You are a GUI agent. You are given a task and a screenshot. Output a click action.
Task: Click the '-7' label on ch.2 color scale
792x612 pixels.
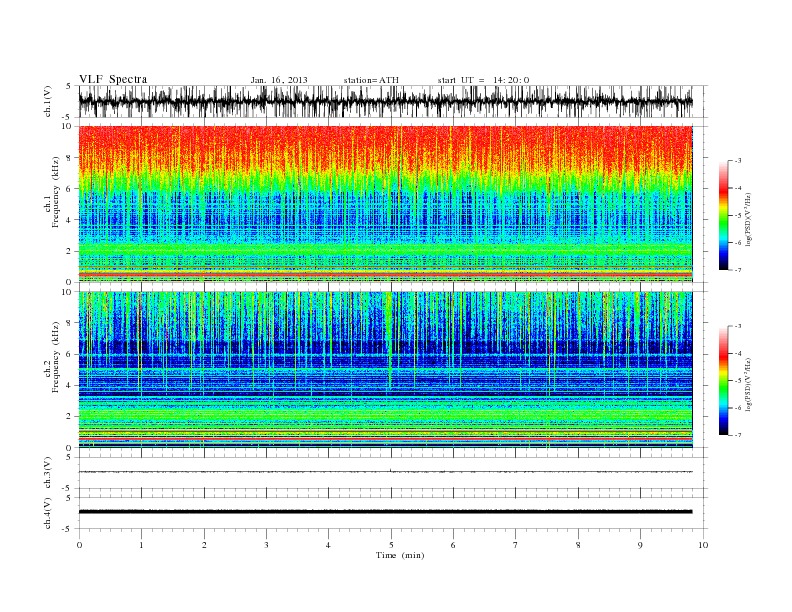(x=737, y=435)
